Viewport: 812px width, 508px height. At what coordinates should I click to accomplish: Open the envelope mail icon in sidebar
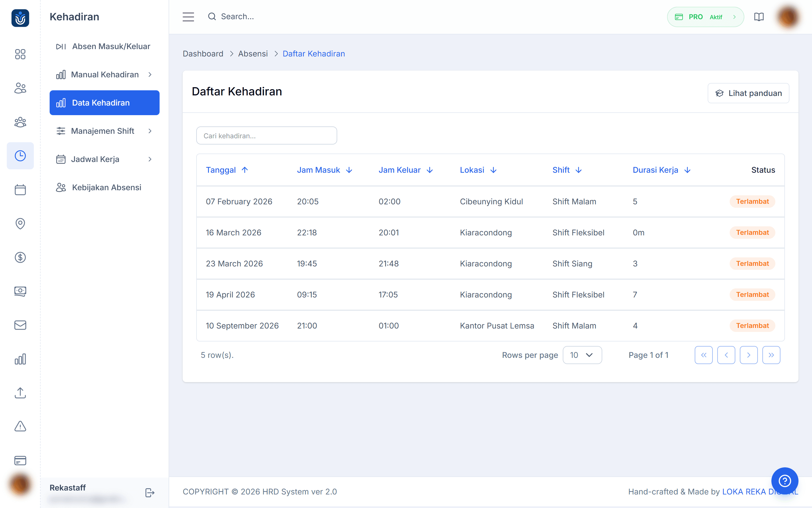click(20, 325)
